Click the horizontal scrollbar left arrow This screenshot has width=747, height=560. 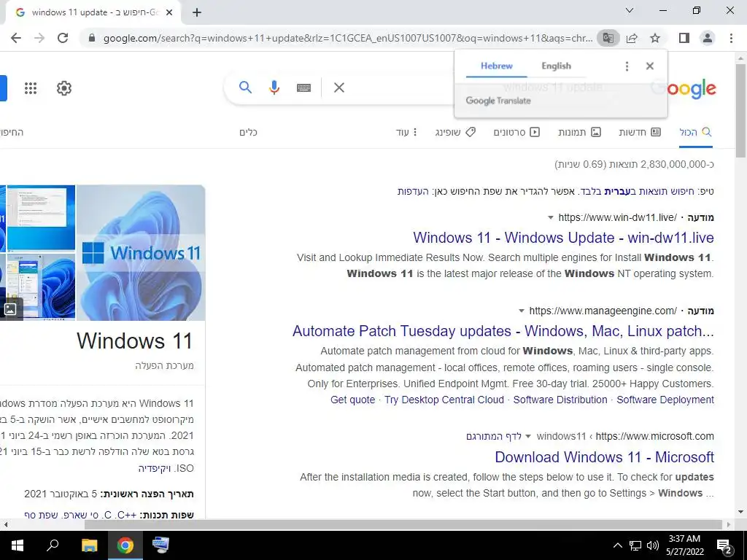click(x=5, y=525)
